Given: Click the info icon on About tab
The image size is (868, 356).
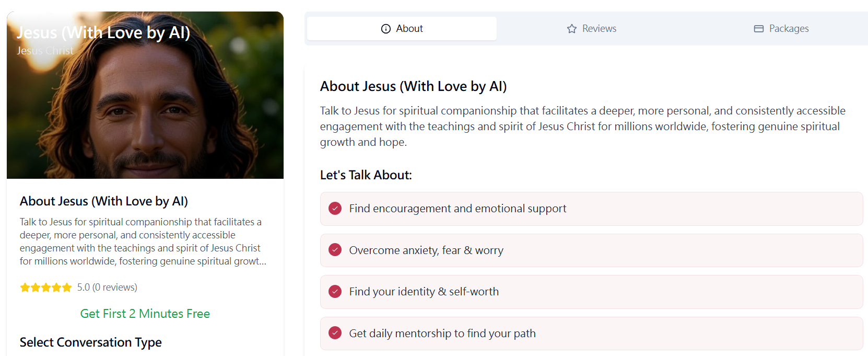Looking at the screenshot, I should tap(386, 29).
